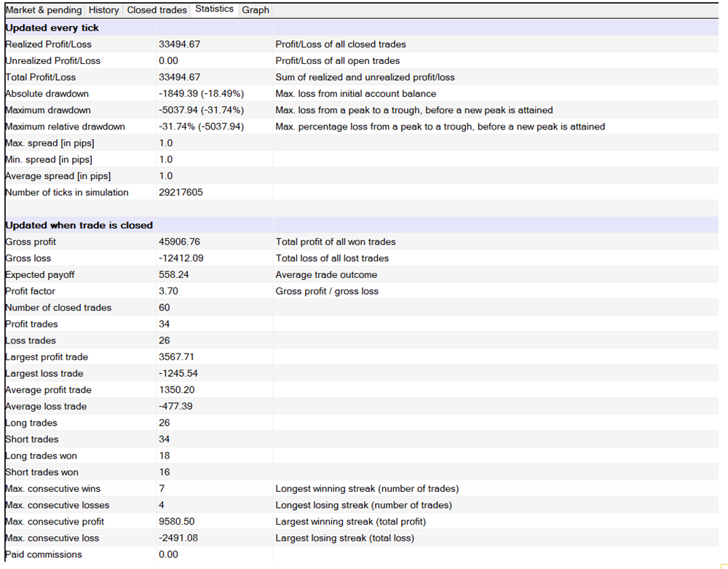Select the Gross profit value 45906.76
Viewport: 728px width, 569px height.
[x=179, y=242]
